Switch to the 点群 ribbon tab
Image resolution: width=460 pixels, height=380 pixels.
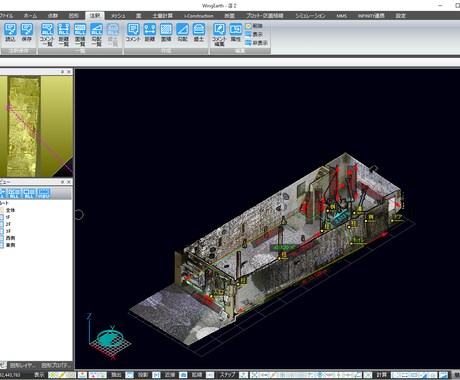click(x=53, y=16)
